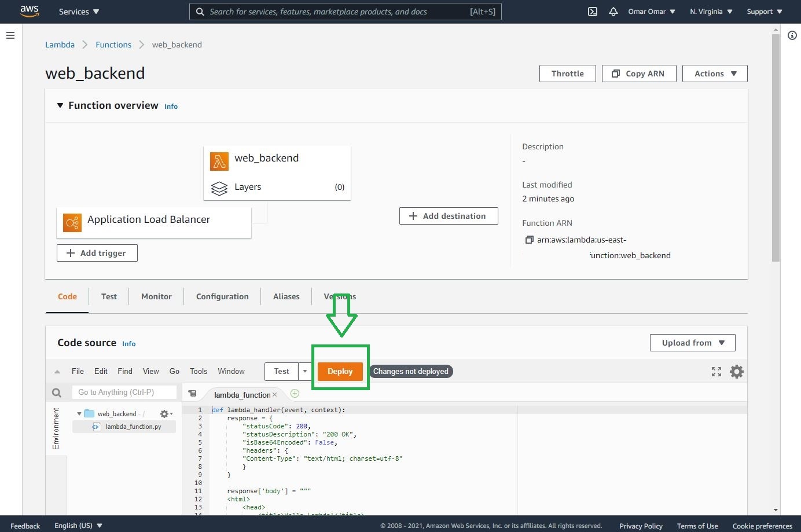Click the page vertical scrollbar thumb

click(776, 148)
